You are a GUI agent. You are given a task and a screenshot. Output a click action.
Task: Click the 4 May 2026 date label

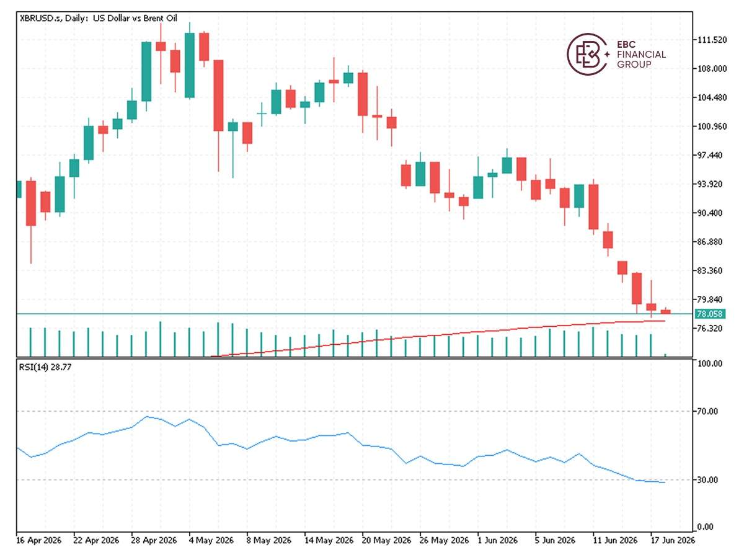tap(211, 541)
